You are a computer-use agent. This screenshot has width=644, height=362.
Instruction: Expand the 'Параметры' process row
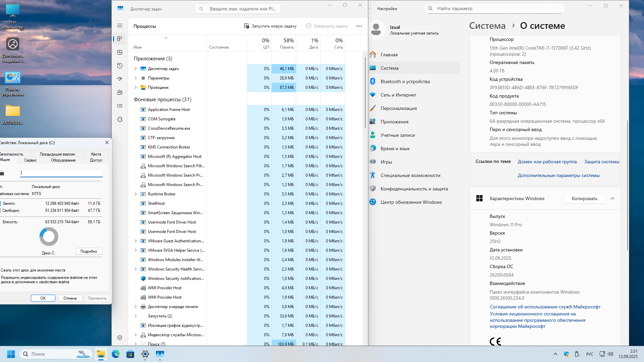(x=136, y=78)
